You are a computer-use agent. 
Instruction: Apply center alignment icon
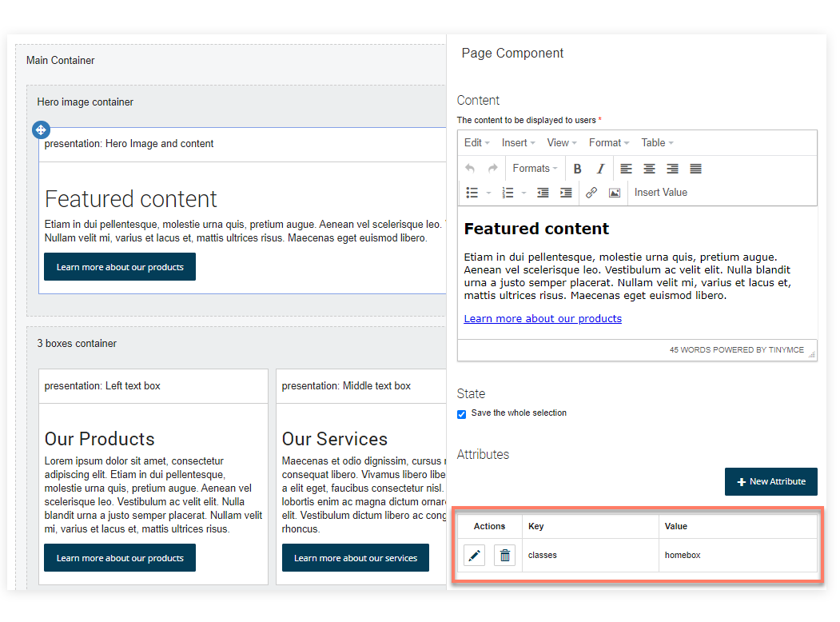coord(649,168)
